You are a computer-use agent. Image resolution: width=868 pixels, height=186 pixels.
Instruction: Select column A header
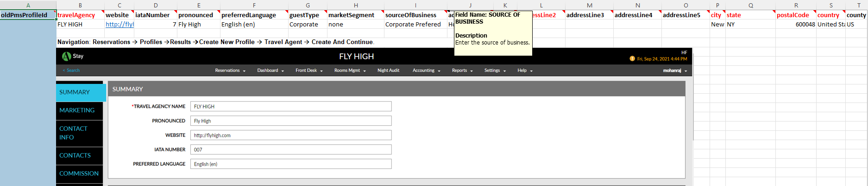[x=28, y=5]
